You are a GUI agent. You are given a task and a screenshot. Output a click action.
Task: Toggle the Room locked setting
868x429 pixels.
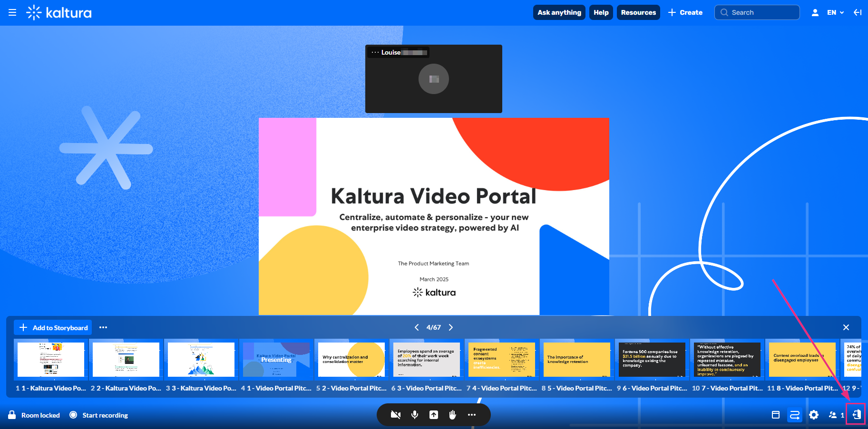point(34,415)
